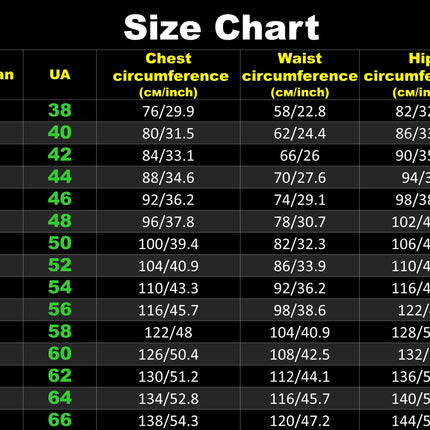Viewport: 430px width, 430px height.
Task: Select UA size 66
Action: (x=60, y=420)
